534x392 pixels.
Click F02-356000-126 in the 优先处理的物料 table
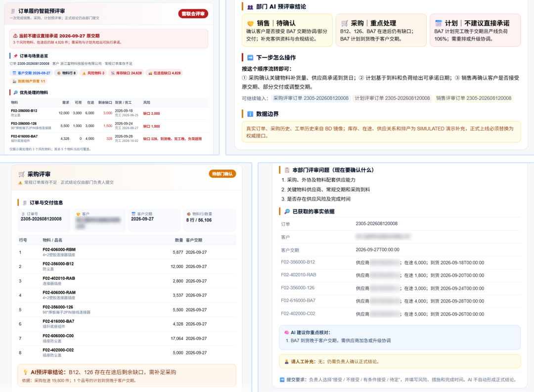click(24, 124)
